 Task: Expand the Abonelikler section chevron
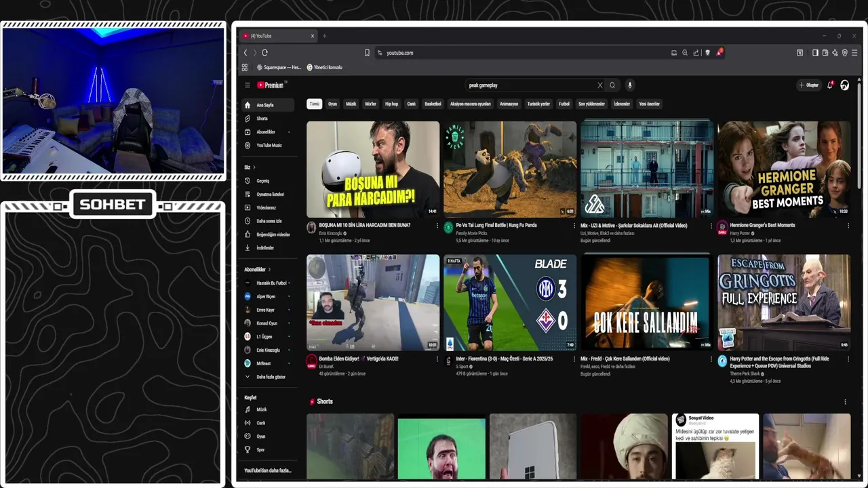[x=269, y=270]
